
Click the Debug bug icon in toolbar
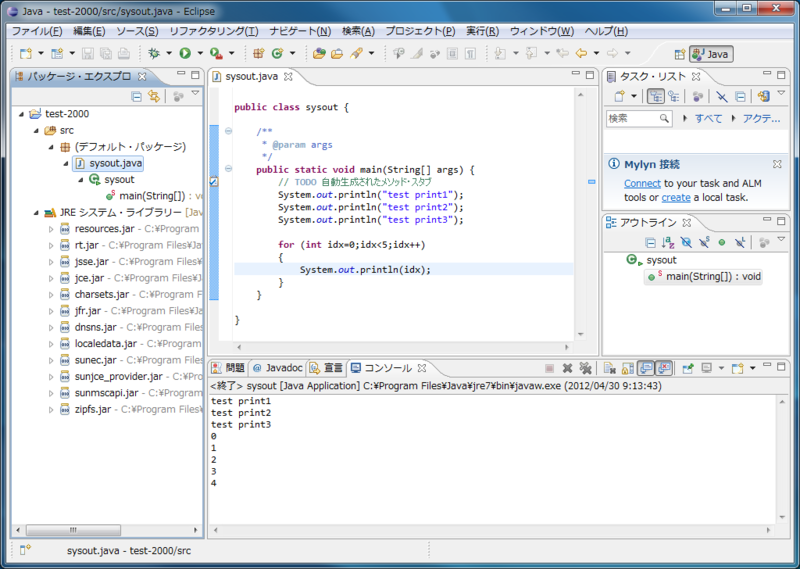pos(154,53)
